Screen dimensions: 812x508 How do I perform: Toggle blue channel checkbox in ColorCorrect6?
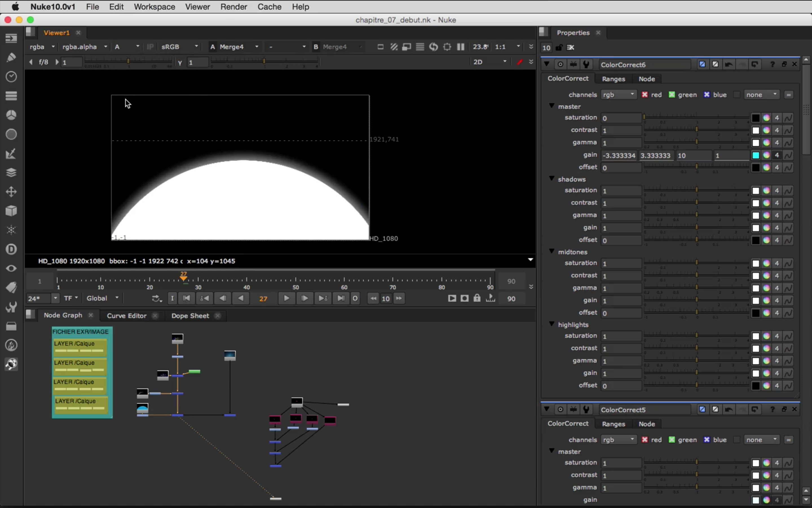[x=707, y=95]
